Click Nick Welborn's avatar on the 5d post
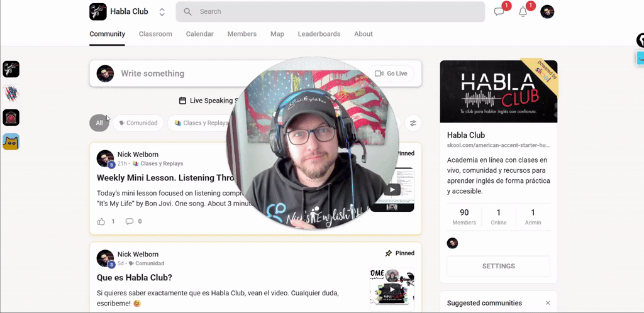This screenshot has height=313, width=644. [x=105, y=258]
